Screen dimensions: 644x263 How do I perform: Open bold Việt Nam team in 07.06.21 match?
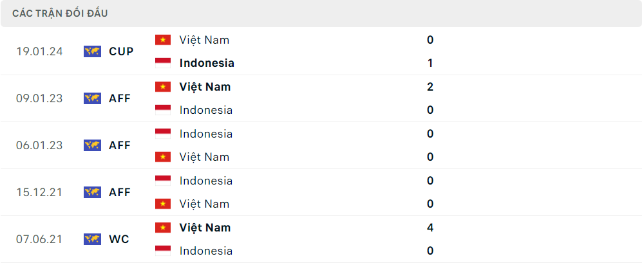pos(205,228)
